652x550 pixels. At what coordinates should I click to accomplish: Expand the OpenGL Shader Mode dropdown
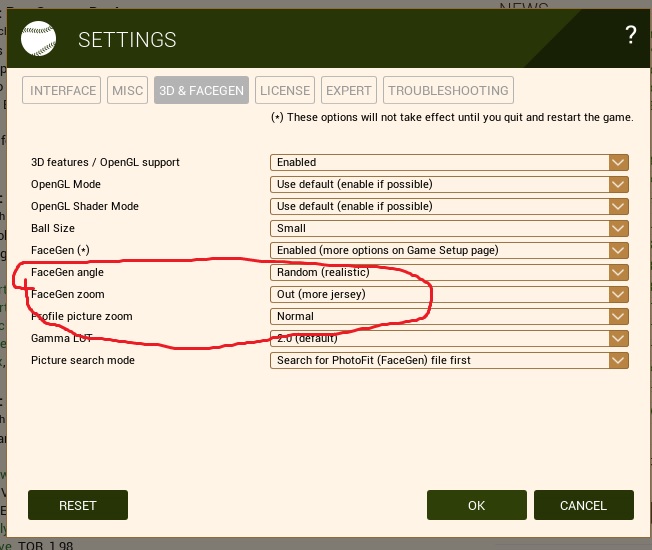449,206
